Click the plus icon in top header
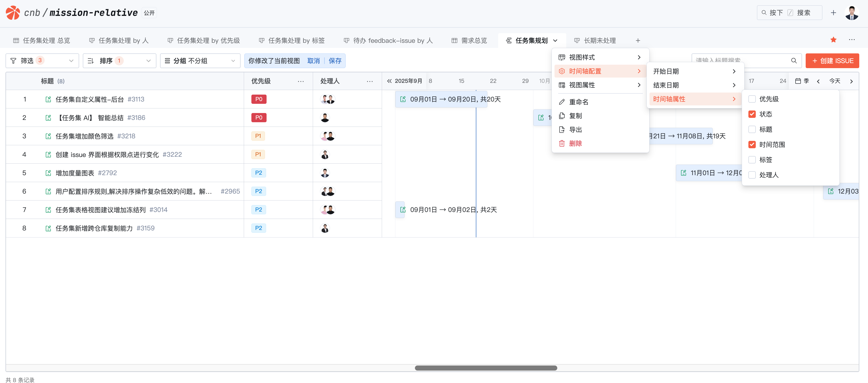Screen dimensions: 868x383 click(x=833, y=13)
